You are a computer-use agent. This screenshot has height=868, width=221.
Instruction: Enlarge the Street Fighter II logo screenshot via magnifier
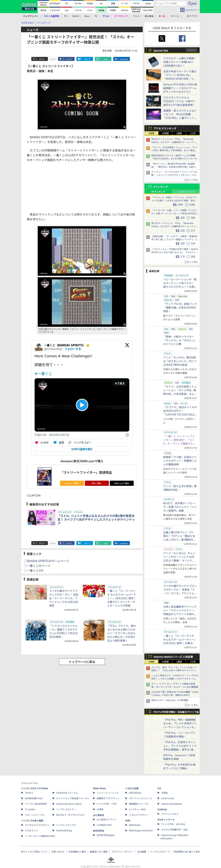pyautogui.click(x=124, y=325)
